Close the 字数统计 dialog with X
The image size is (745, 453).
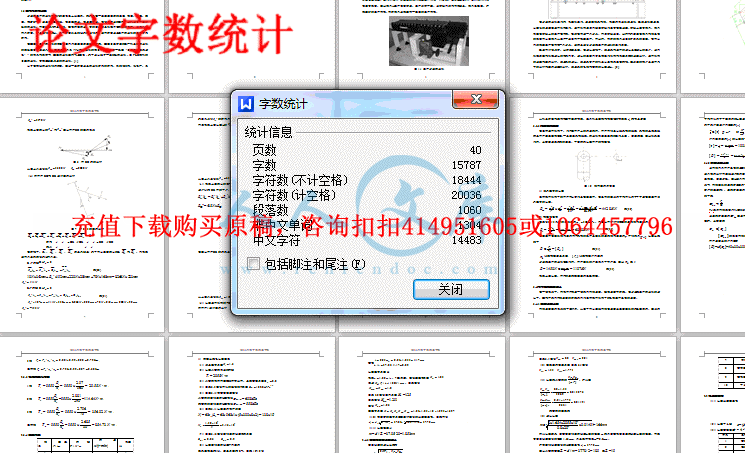(476, 99)
